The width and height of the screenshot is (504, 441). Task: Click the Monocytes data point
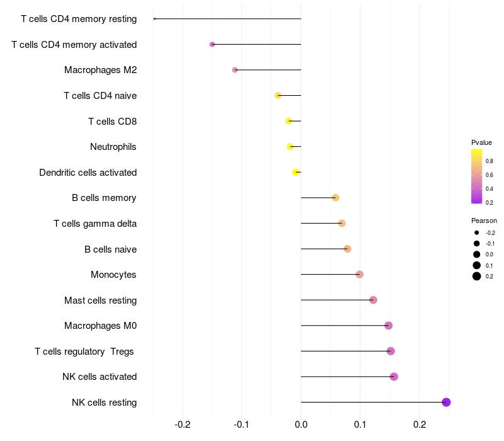pyautogui.click(x=359, y=274)
